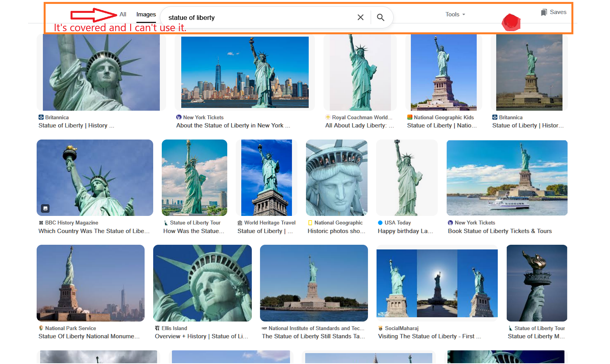Screen dimensions: 610x364
Task: Open the USA Today statue image
Action: click(407, 178)
